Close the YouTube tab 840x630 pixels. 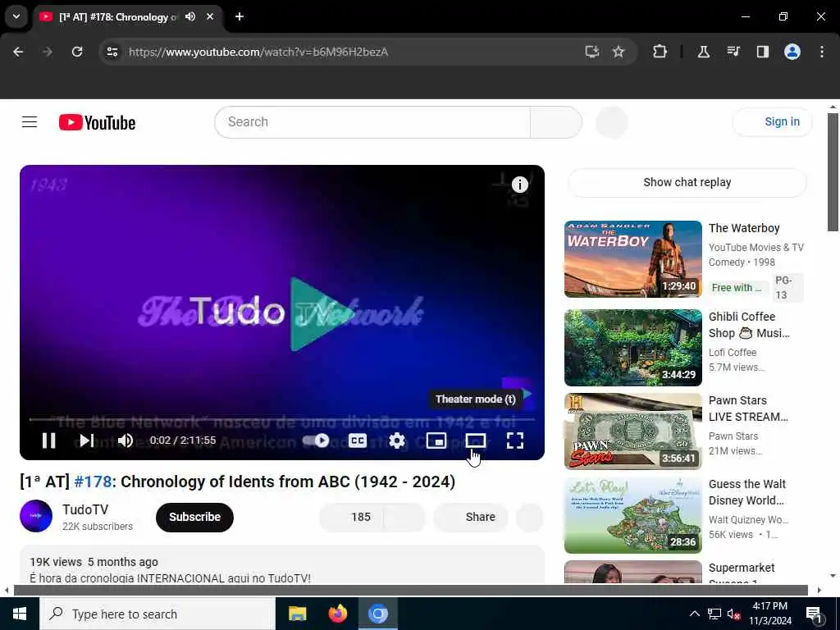[x=210, y=16]
